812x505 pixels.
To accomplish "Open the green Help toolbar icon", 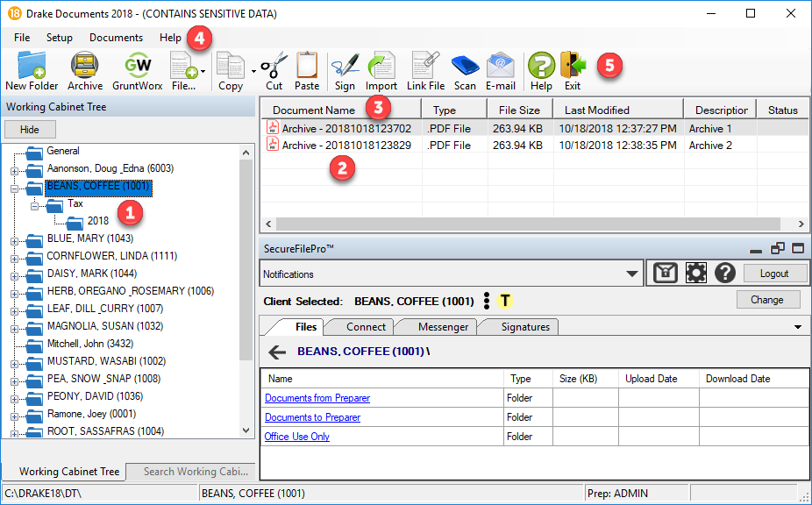I will coord(541,72).
